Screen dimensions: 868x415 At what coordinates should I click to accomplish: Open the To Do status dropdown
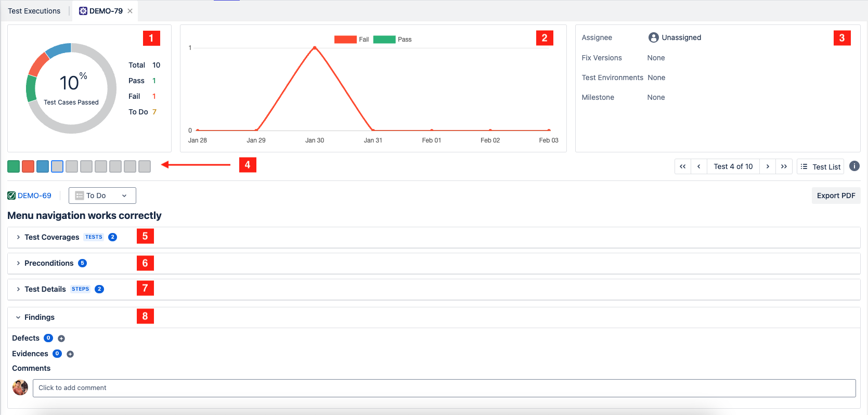(102, 196)
